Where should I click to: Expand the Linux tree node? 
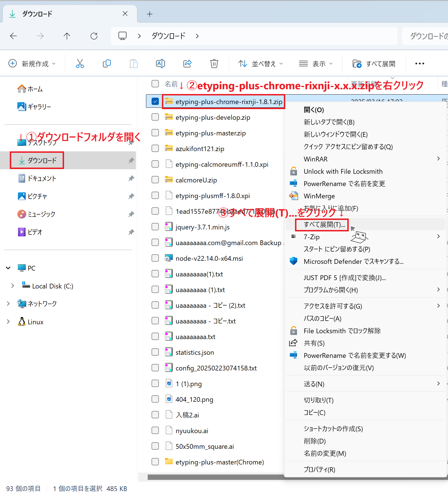pyautogui.click(x=8, y=321)
